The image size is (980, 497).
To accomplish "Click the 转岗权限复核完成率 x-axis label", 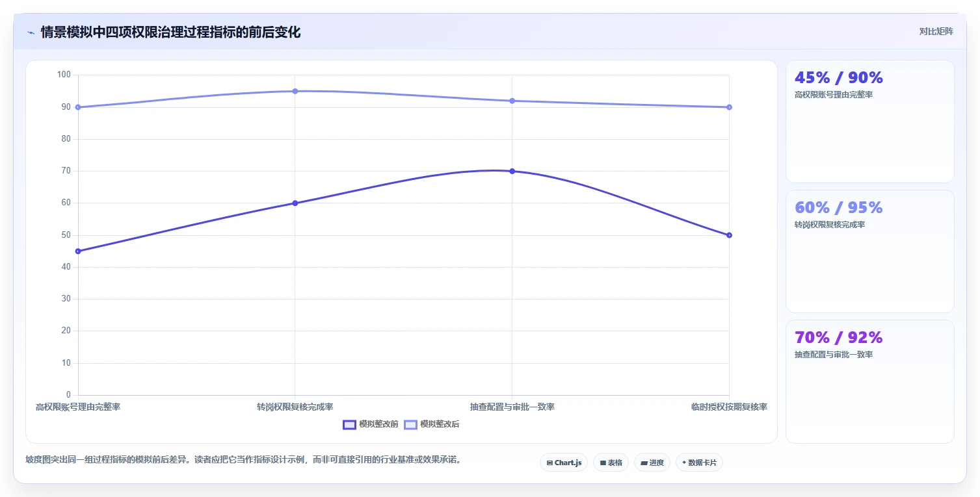I will (x=295, y=407).
